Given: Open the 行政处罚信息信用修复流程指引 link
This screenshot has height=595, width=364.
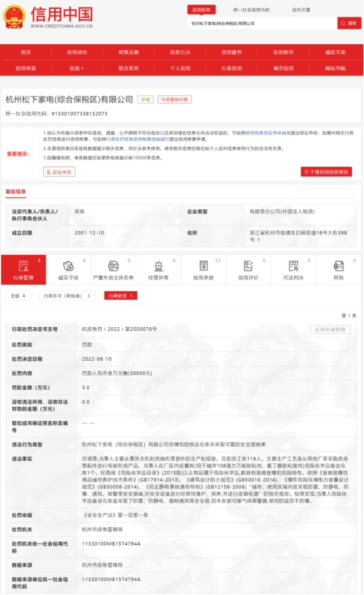Looking at the screenshot, I should [137, 139].
